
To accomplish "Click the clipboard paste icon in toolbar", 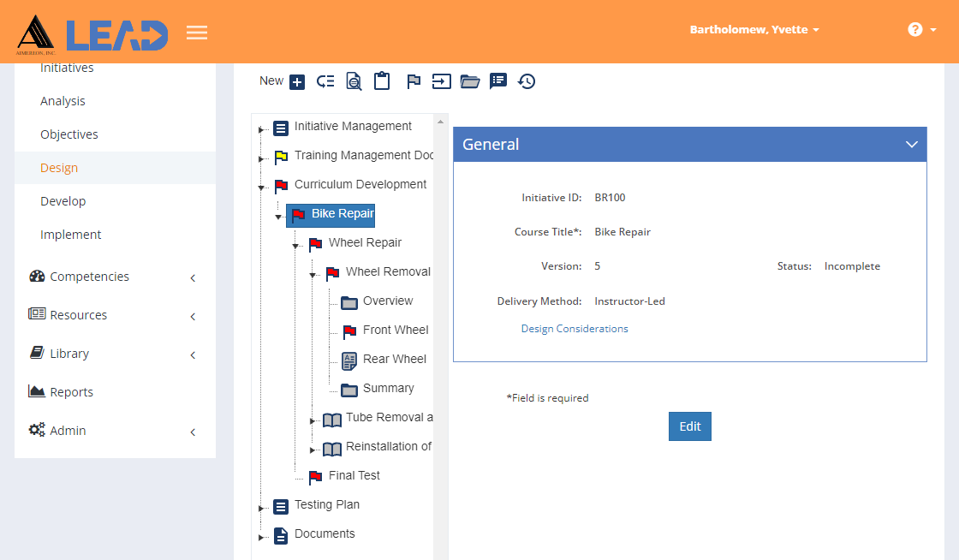I will [382, 80].
